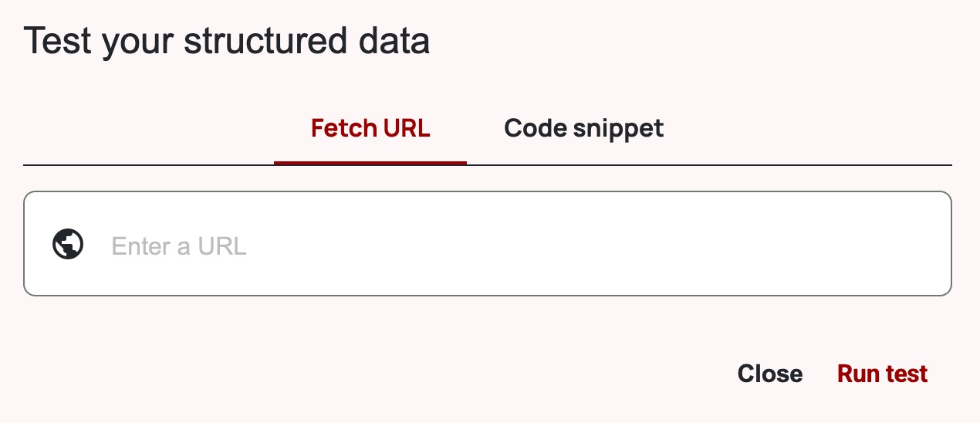Click the red underlined Fetch URL tab
Screen dimensions: 980x423
click(x=370, y=128)
